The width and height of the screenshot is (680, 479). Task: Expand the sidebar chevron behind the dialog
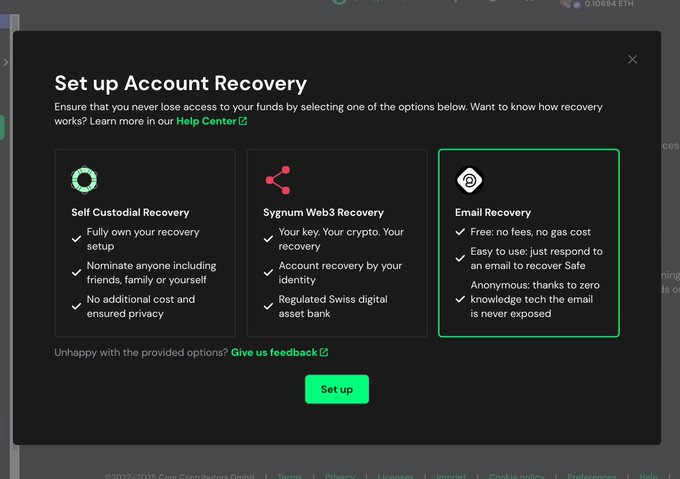[6, 62]
